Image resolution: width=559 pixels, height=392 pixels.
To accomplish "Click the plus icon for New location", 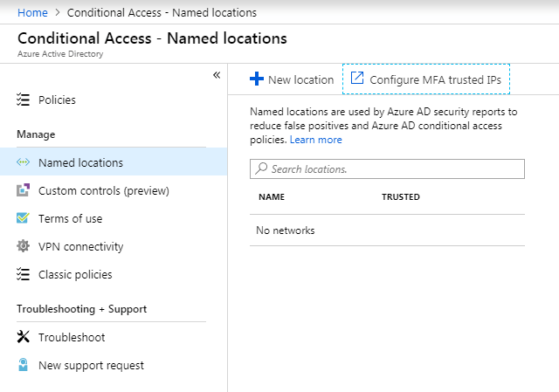I will coord(257,79).
